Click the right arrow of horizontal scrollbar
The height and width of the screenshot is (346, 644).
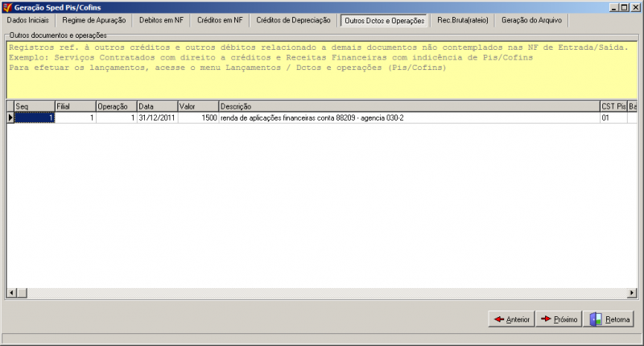632,293
